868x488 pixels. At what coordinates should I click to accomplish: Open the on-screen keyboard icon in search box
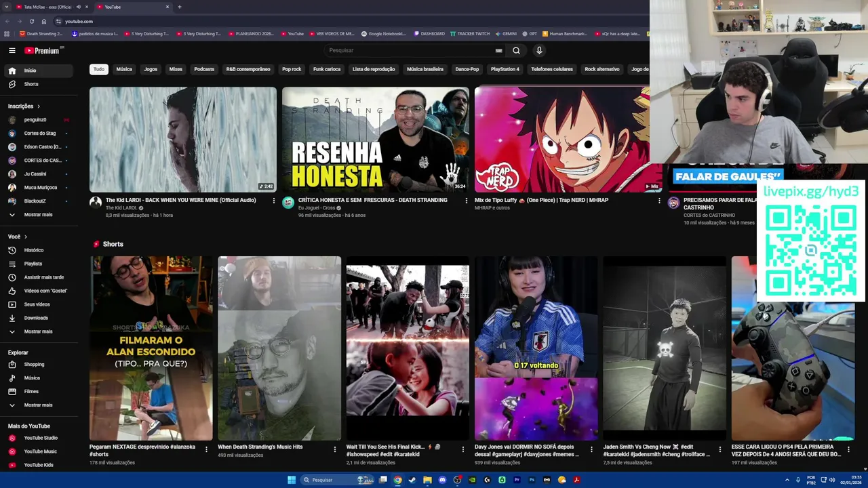[x=498, y=50]
